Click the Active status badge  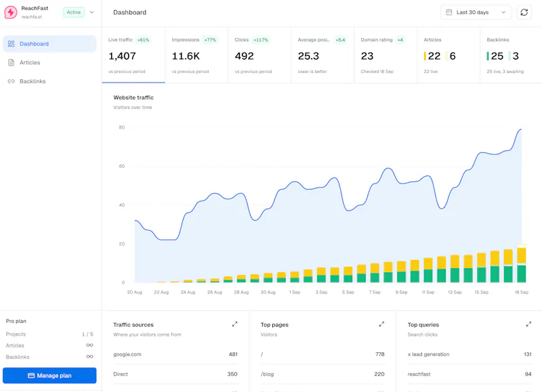(x=74, y=12)
